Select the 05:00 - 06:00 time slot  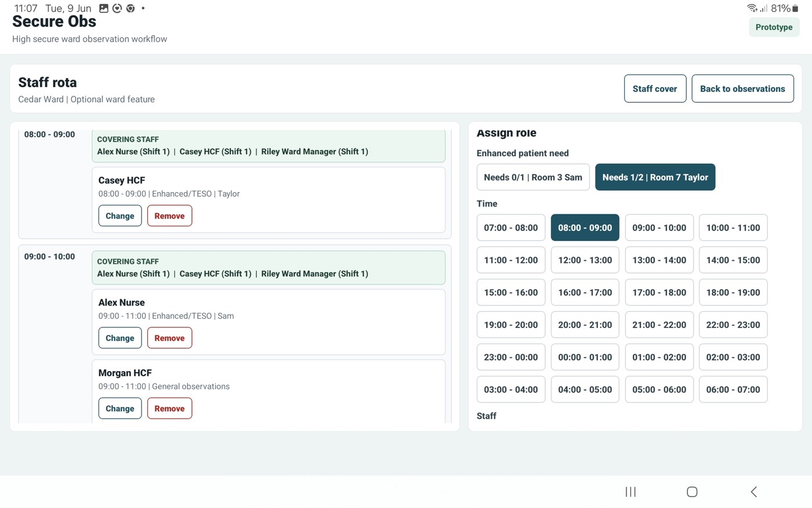(659, 390)
